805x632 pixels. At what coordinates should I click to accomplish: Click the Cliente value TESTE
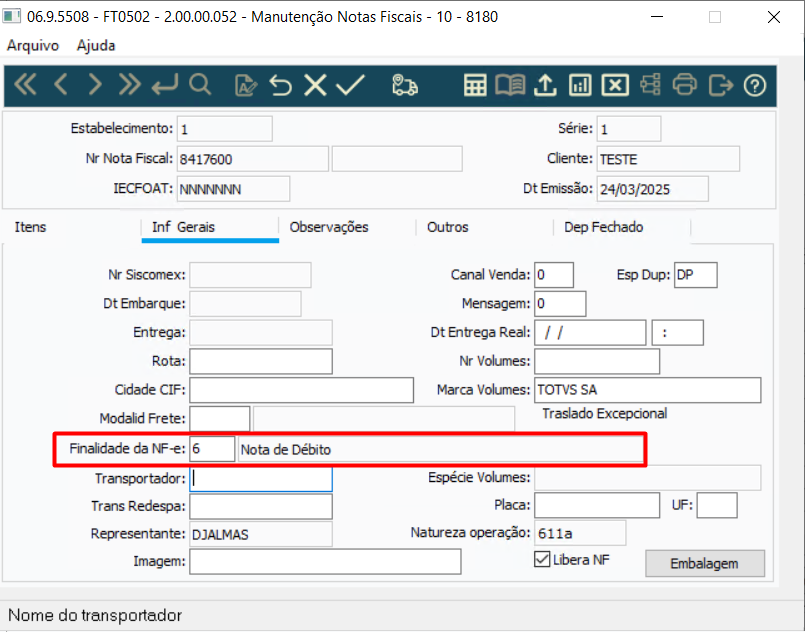(x=668, y=159)
